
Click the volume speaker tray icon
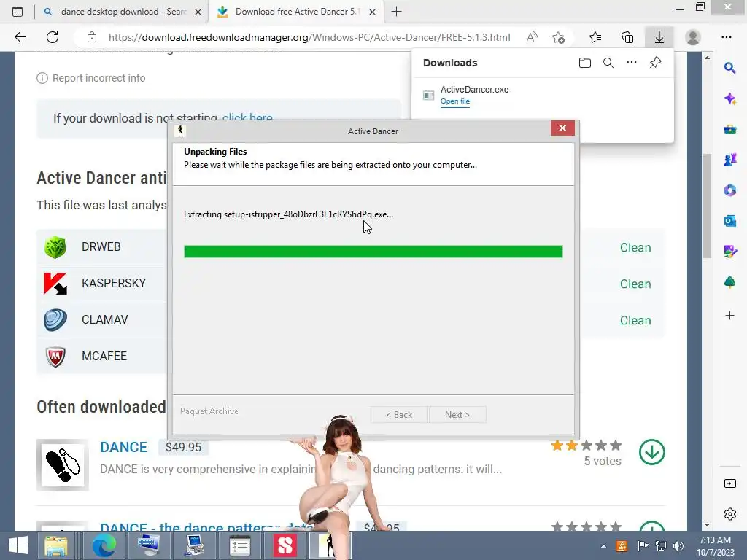click(x=678, y=546)
